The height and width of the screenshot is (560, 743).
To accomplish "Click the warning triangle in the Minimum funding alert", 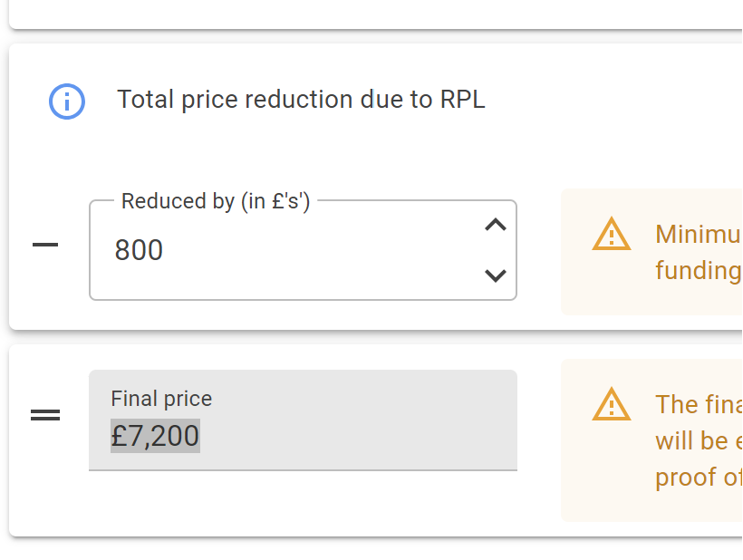I will [612, 234].
